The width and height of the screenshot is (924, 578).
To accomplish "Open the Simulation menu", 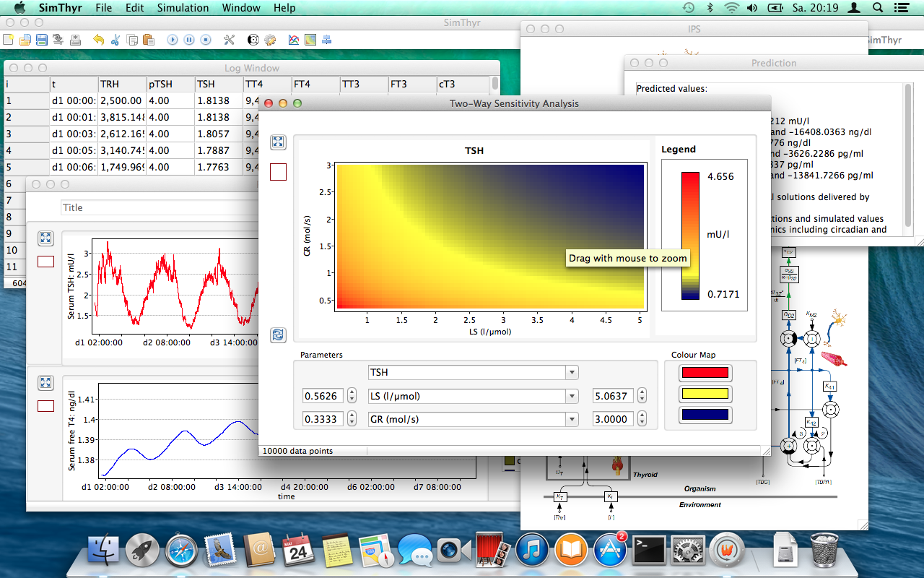I will [x=183, y=8].
